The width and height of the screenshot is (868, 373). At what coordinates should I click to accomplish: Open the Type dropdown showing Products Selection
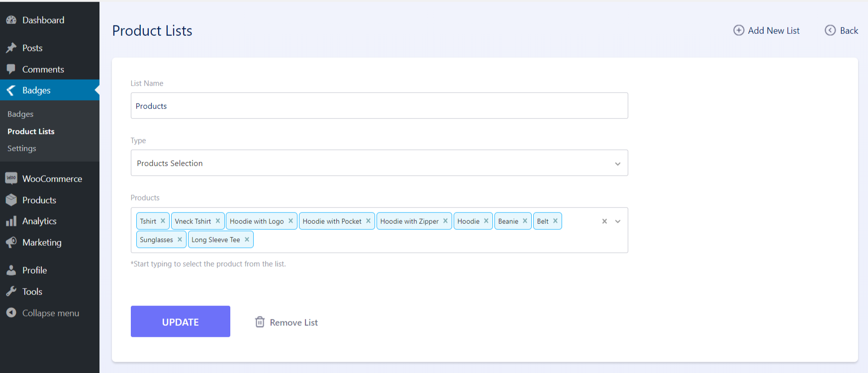pyautogui.click(x=379, y=163)
